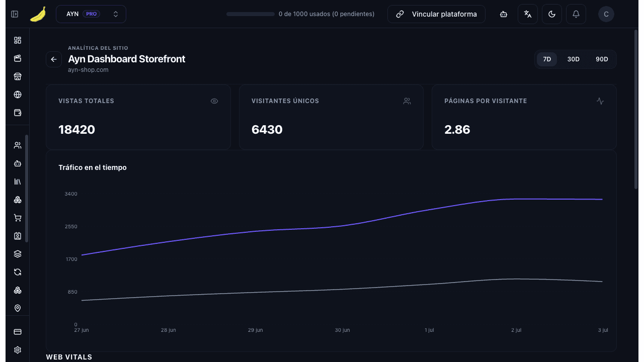
Task: Click the 2 jul axis label
Action: pyautogui.click(x=516, y=330)
